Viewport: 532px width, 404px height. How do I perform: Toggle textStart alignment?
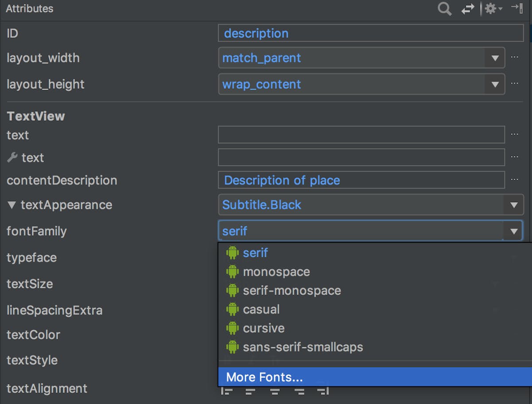[x=250, y=392]
